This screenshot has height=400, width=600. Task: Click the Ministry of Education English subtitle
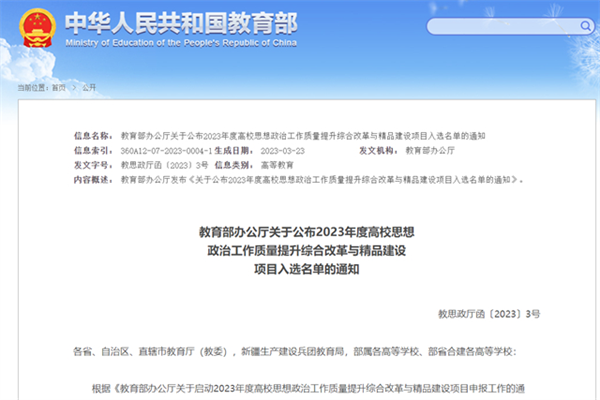(181, 43)
